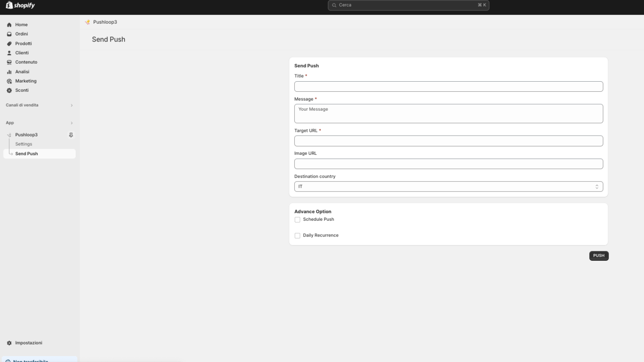Enable the Daily Recurrence checkbox
Viewport: 644px width, 362px height.
click(297, 236)
